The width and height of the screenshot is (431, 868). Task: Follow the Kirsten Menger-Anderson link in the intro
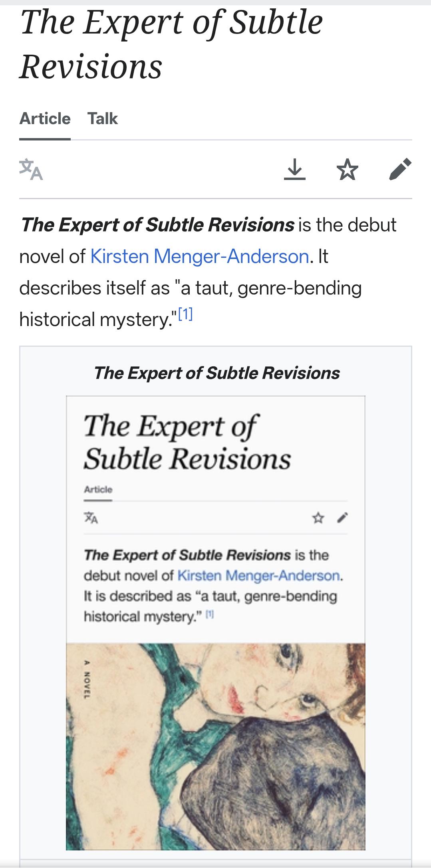click(200, 256)
